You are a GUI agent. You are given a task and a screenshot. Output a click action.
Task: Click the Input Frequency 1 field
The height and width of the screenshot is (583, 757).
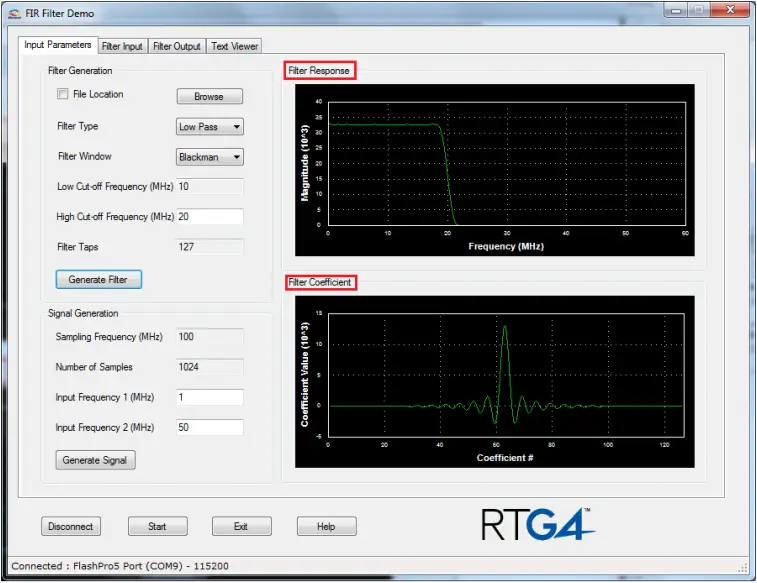210,397
